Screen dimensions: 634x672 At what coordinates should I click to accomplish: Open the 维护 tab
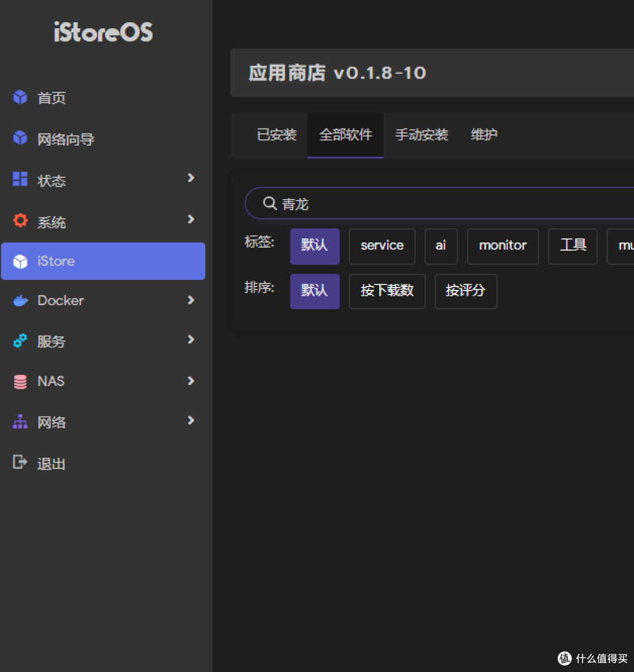point(484,135)
